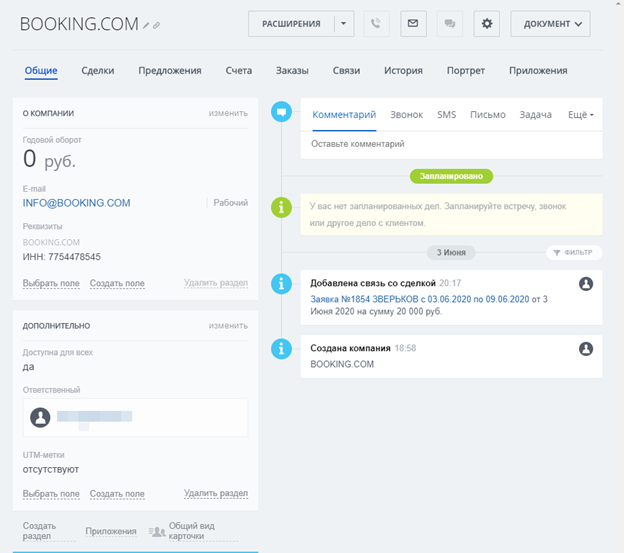This screenshot has height=553, width=624.
Task: Expand the Ещё menu in timeline
Action: (580, 115)
